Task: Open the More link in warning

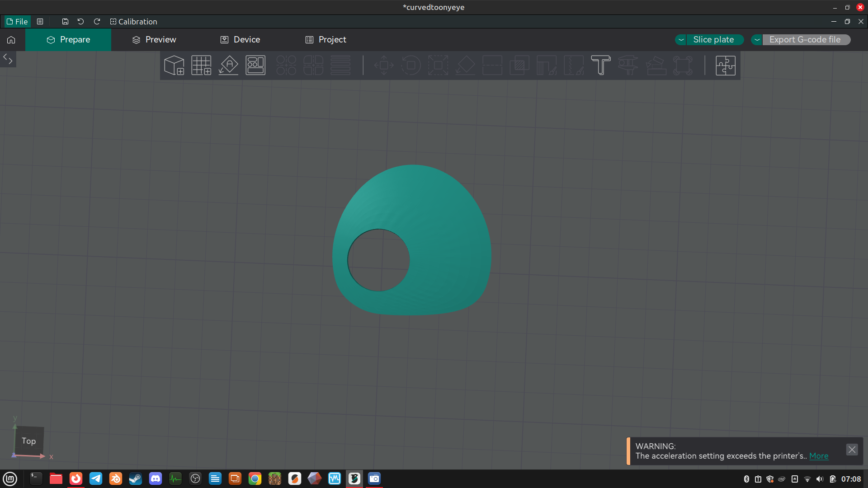Action: (819, 456)
